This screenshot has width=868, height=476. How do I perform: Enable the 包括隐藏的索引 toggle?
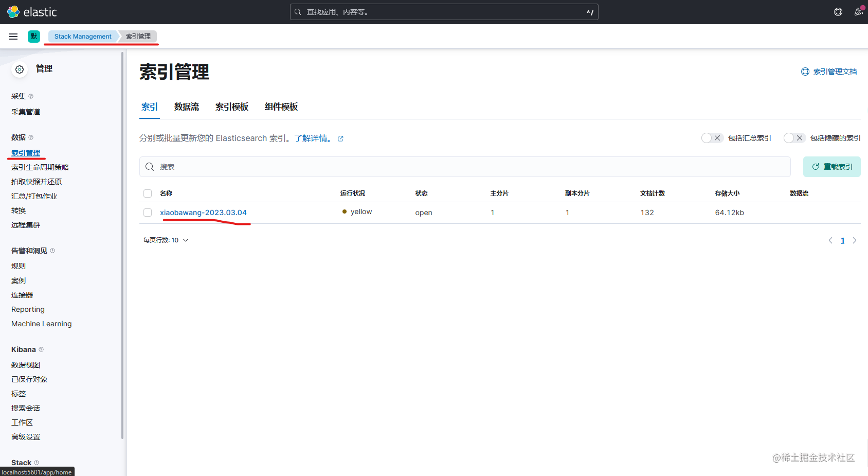(x=793, y=137)
